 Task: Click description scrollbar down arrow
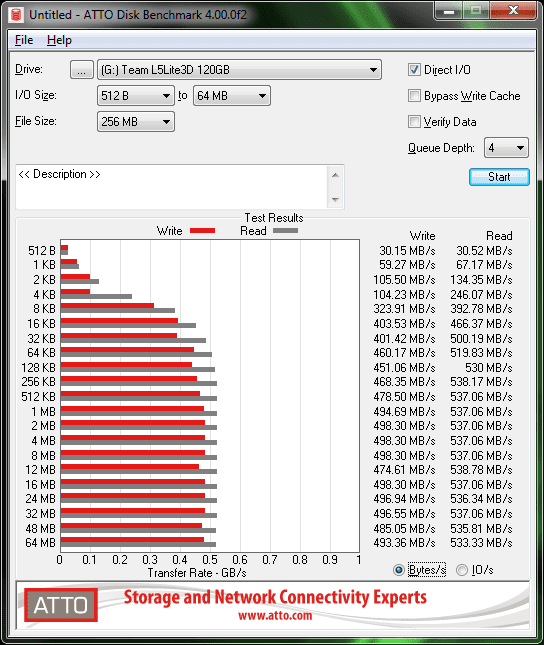coord(335,200)
